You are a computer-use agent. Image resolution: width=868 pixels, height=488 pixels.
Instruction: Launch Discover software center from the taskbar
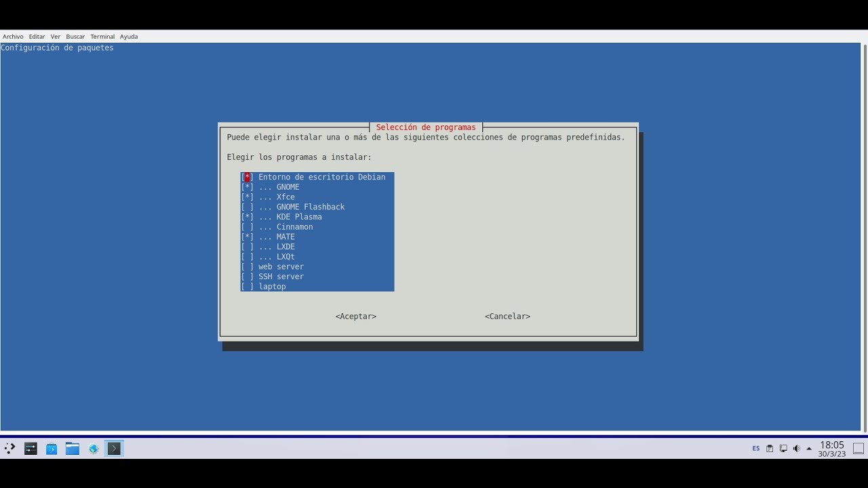click(x=52, y=448)
